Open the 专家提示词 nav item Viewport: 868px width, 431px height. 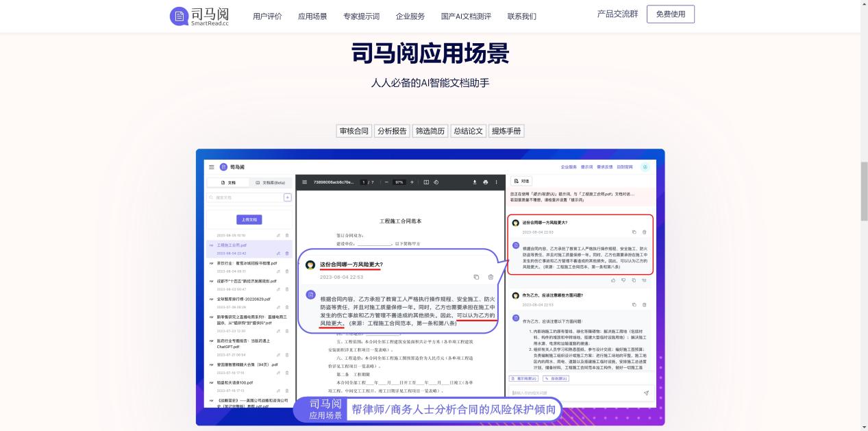(x=361, y=16)
